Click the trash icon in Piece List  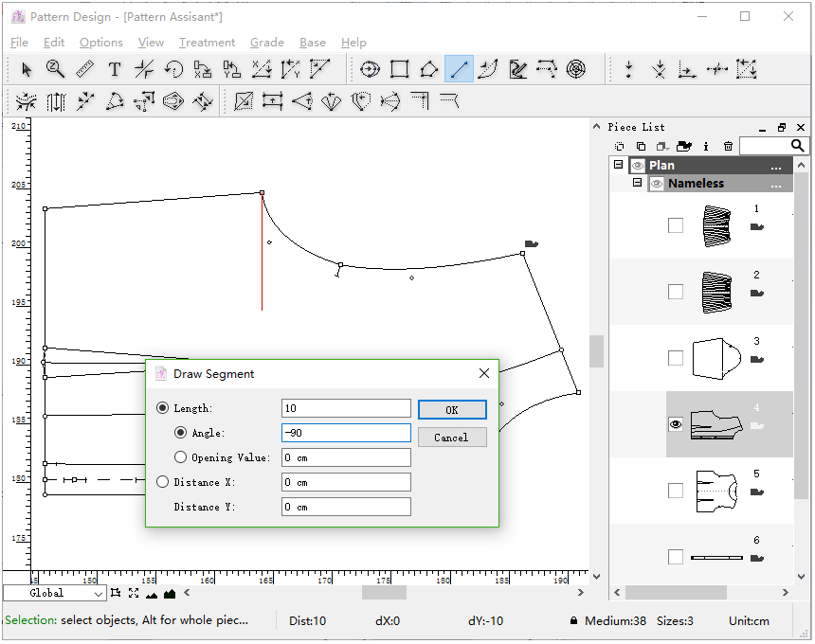click(728, 146)
